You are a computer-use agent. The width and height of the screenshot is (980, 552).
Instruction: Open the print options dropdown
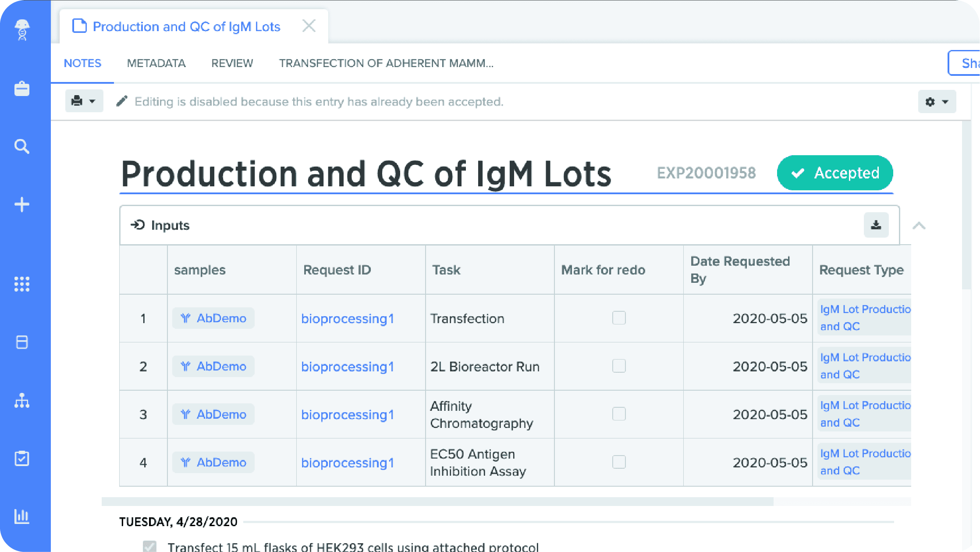coord(84,101)
